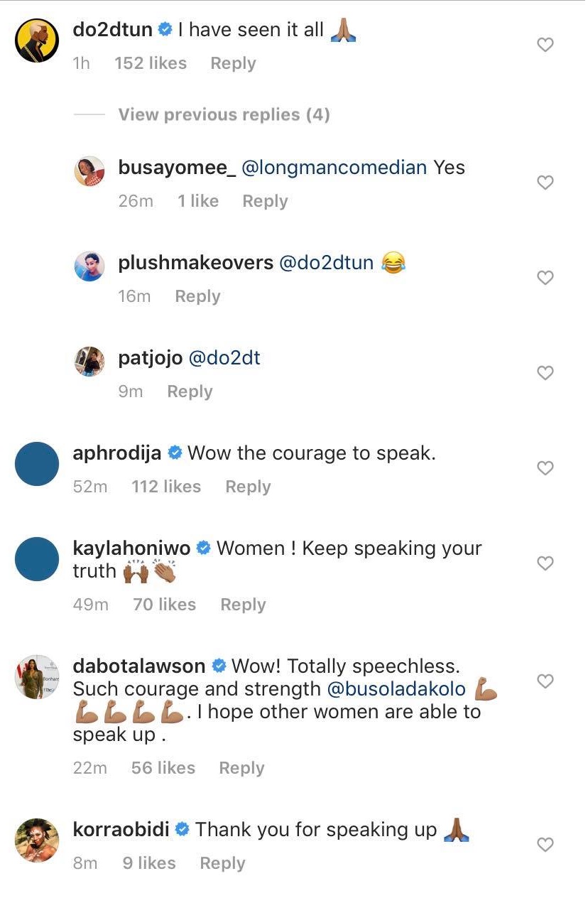The width and height of the screenshot is (588, 898).
Task: Expand View previous replies (4)
Action: click(224, 115)
